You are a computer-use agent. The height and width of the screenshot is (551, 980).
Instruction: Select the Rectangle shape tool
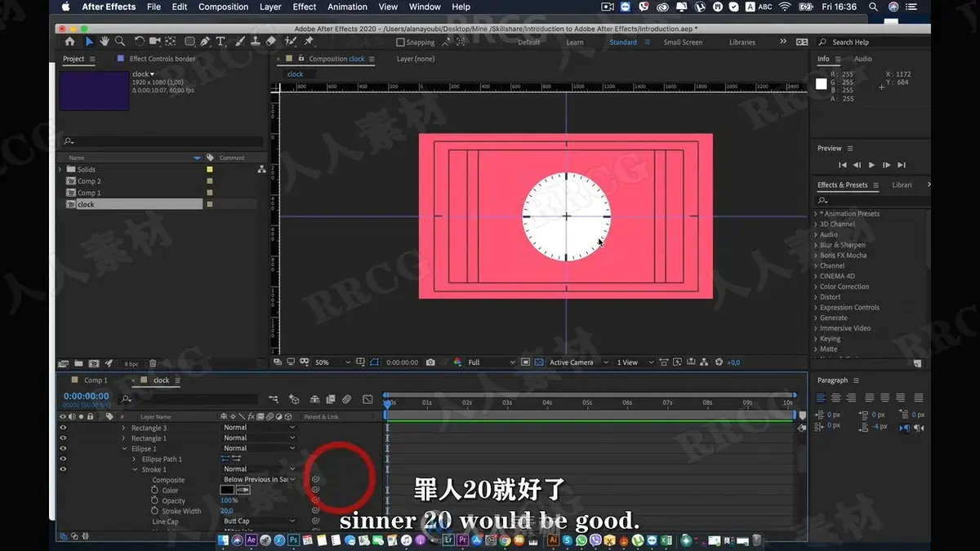(189, 42)
